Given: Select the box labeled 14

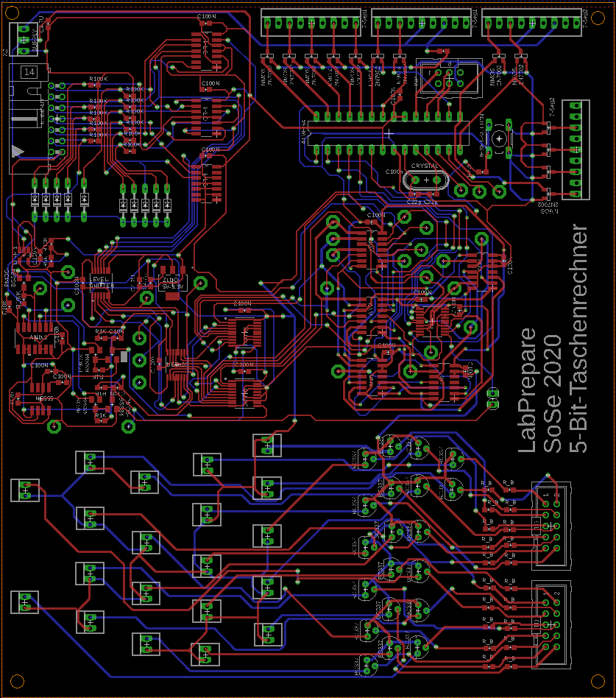Looking at the screenshot, I should (29, 72).
